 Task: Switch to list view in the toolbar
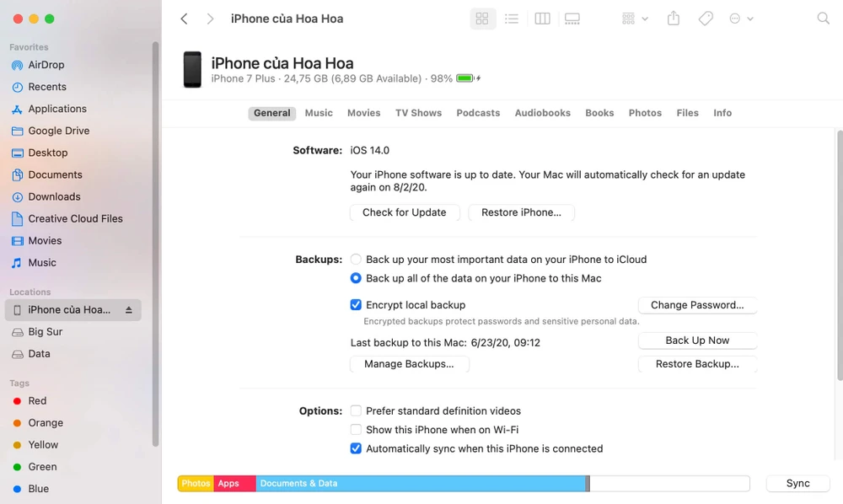point(512,18)
